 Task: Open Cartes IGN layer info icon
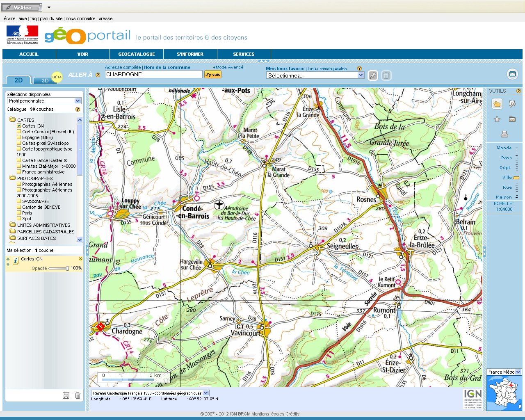tap(16, 260)
